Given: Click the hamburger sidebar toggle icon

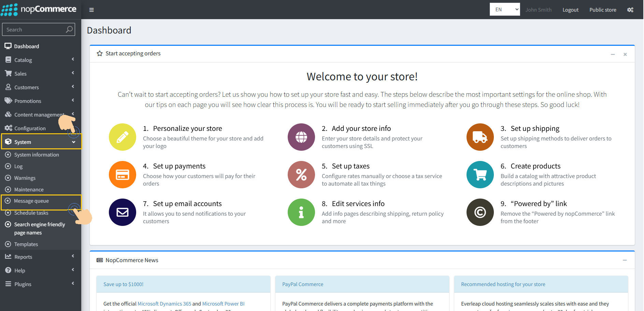Looking at the screenshot, I should pyautogui.click(x=91, y=10).
